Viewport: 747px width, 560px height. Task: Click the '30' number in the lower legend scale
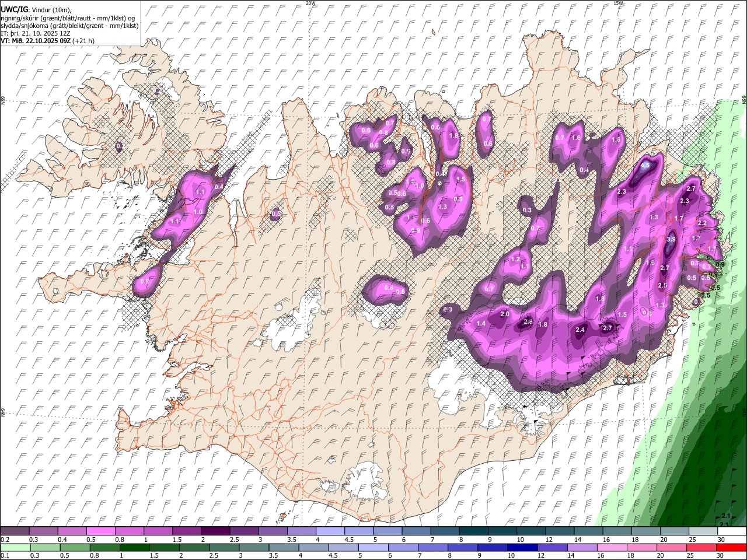click(720, 556)
